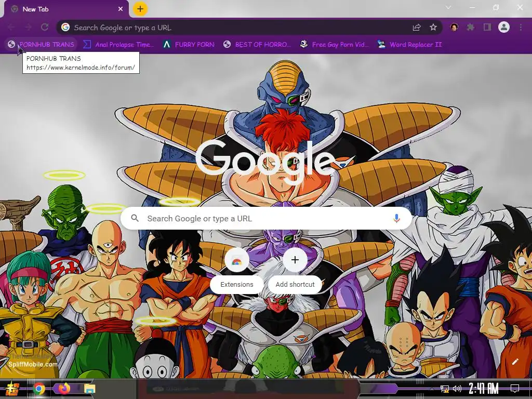Start voice search with the microphone icon

(396, 218)
